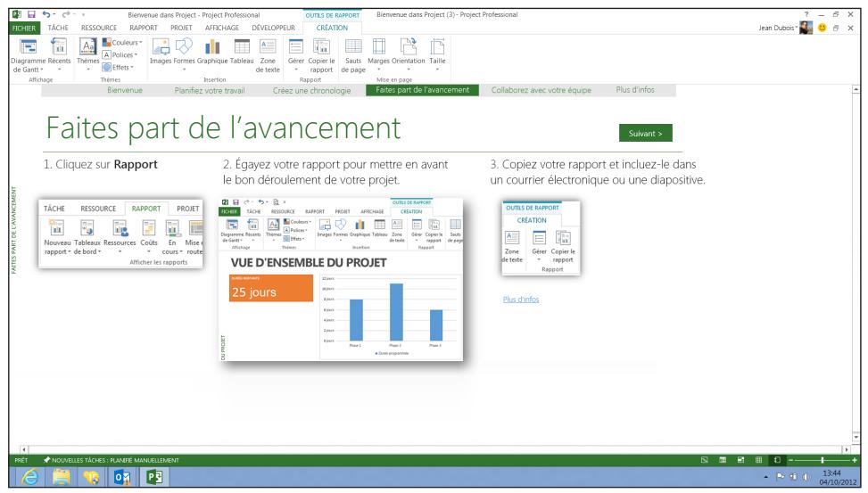The height and width of the screenshot is (493, 868).
Task: Click the zoom slider handle in status bar
Action: tap(823, 460)
